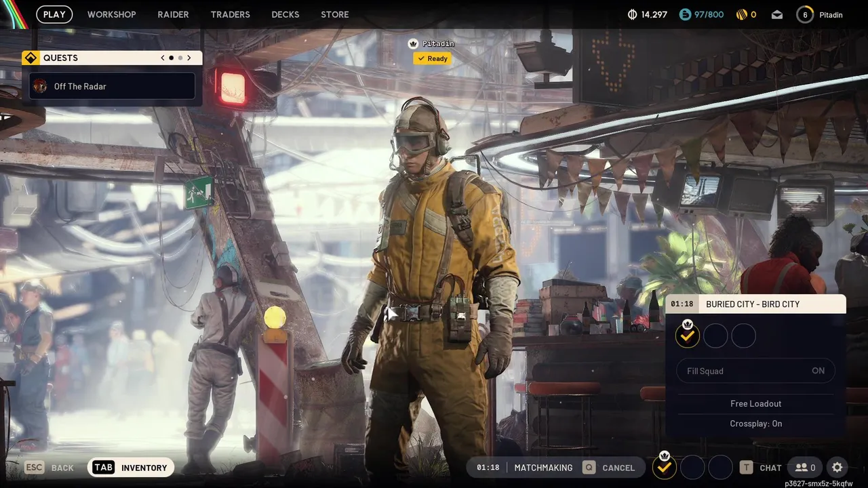Image resolution: width=868 pixels, height=488 pixels.
Task: Select the second empty squad slot in panel
Action: (715, 335)
